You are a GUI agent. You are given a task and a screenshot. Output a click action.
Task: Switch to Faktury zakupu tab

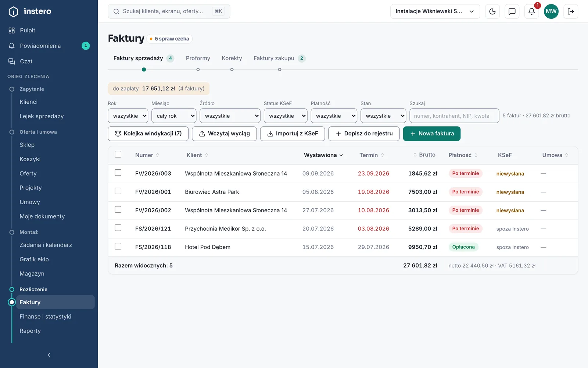(x=279, y=58)
